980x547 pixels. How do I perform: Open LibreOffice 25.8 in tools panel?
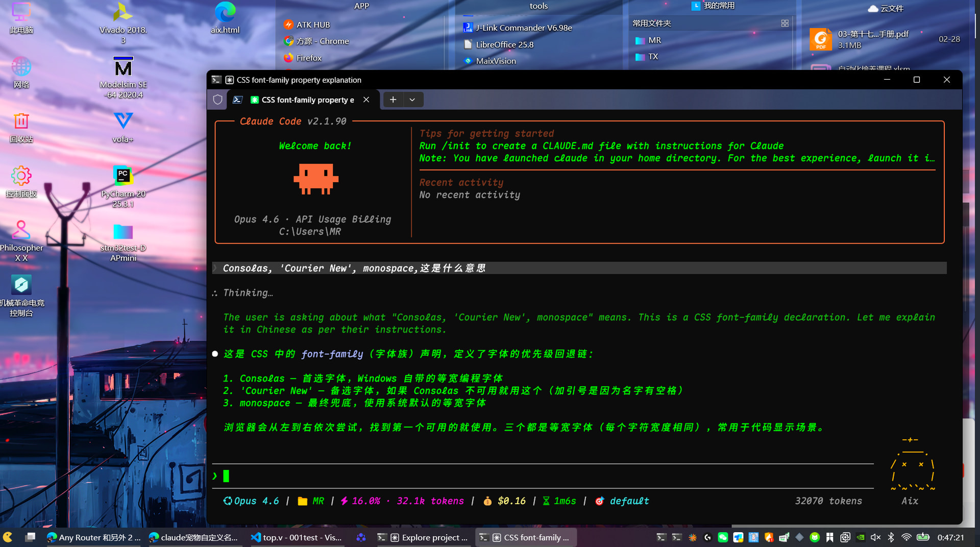(499, 44)
